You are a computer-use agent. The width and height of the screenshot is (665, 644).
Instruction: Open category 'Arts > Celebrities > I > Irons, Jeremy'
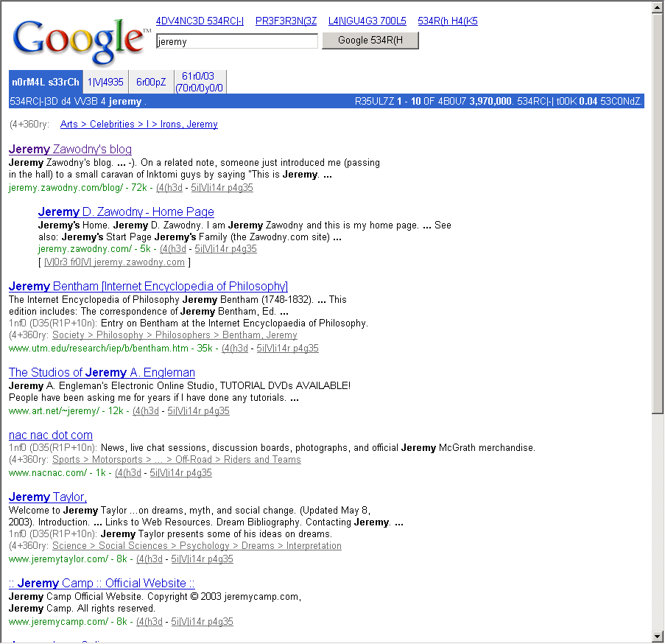tap(138, 125)
